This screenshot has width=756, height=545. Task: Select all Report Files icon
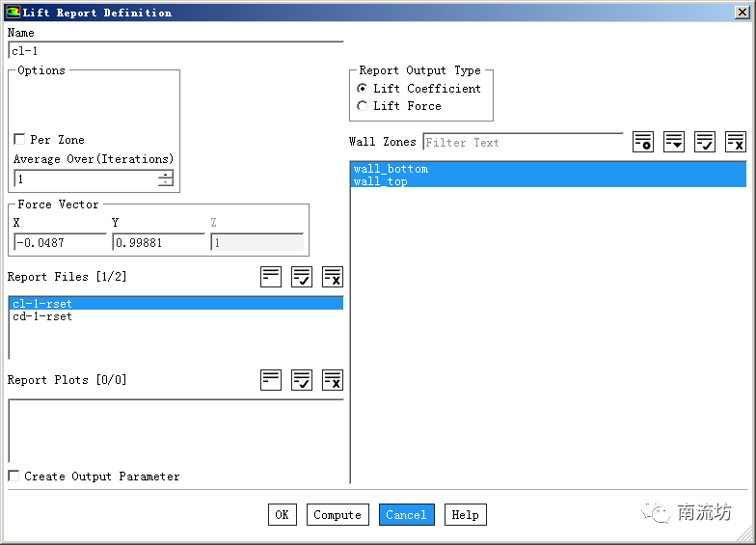coord(302,277)
